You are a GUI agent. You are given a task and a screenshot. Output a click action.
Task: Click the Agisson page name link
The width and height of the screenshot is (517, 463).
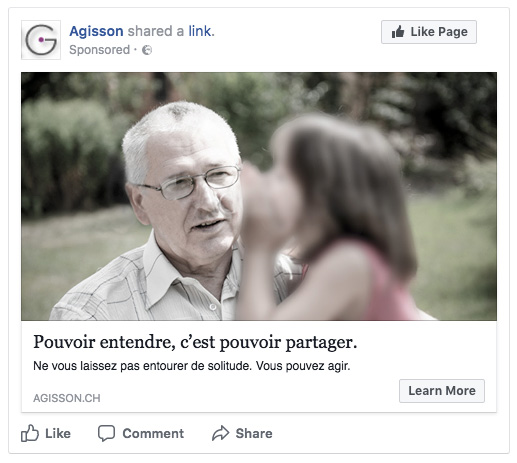(96, 31)
